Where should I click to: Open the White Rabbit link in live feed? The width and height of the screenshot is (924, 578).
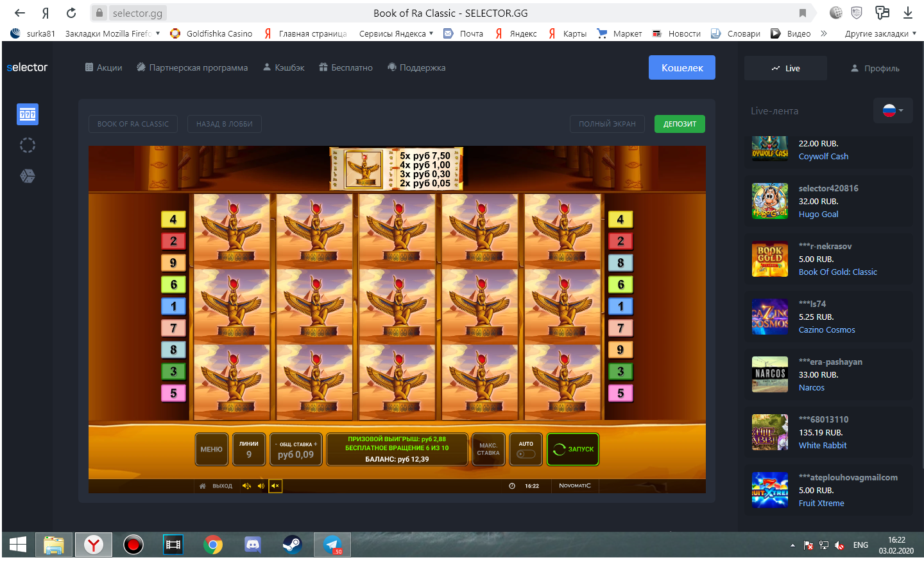click(823, 445)
